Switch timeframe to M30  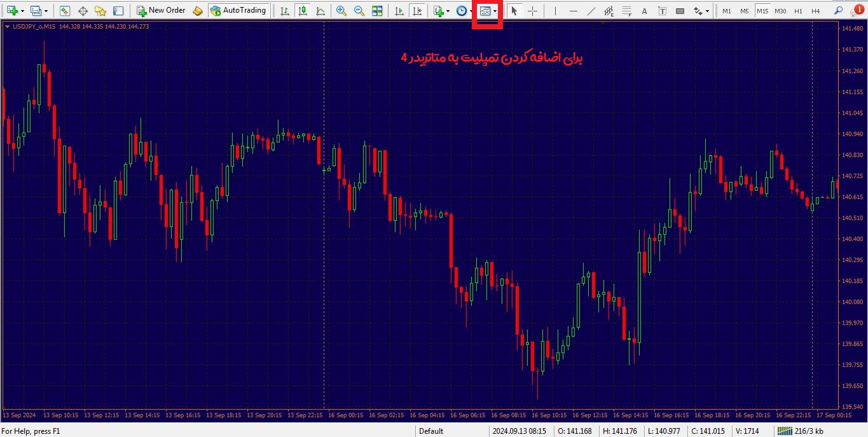pos(780,11)
